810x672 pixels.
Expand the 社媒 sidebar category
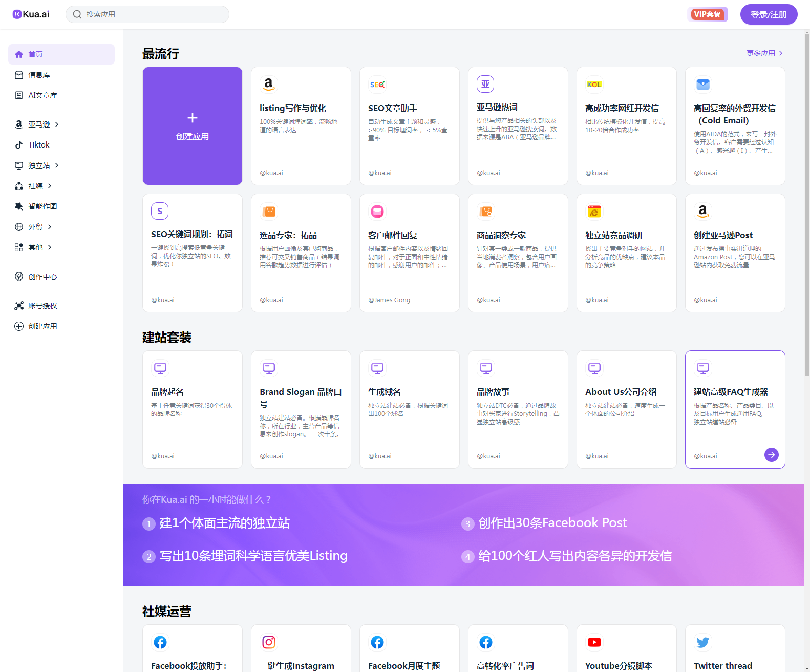[50, 186]
